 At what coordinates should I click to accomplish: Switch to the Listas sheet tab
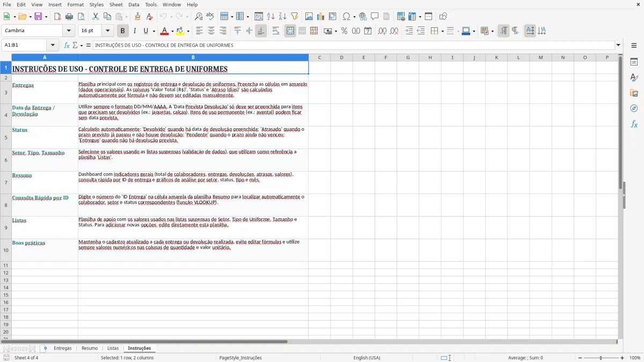point(113,349)
